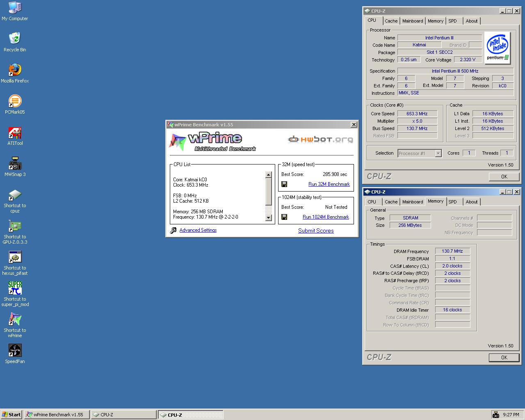Click Run 1024M Benchmark link
The width and height of the screenshot is (525, 420).
coord(326,217)
